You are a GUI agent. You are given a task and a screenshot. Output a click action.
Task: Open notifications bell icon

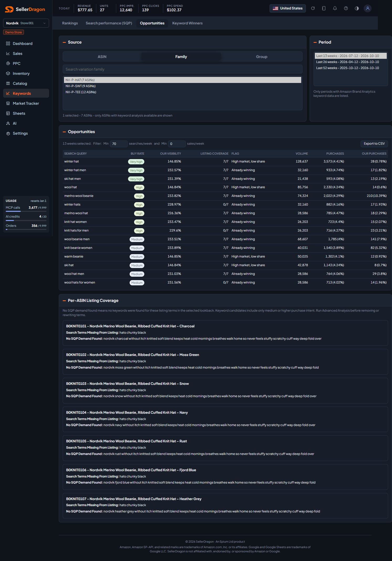(x=335, y=8)
